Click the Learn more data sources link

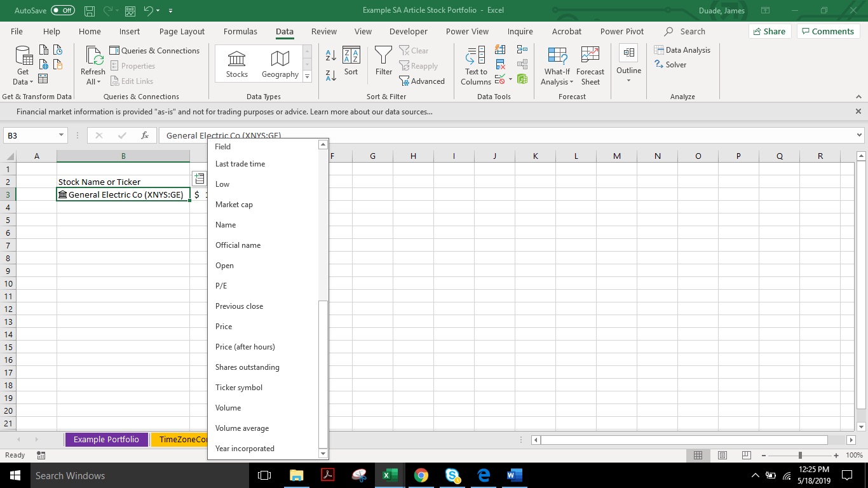coord(362,111)
